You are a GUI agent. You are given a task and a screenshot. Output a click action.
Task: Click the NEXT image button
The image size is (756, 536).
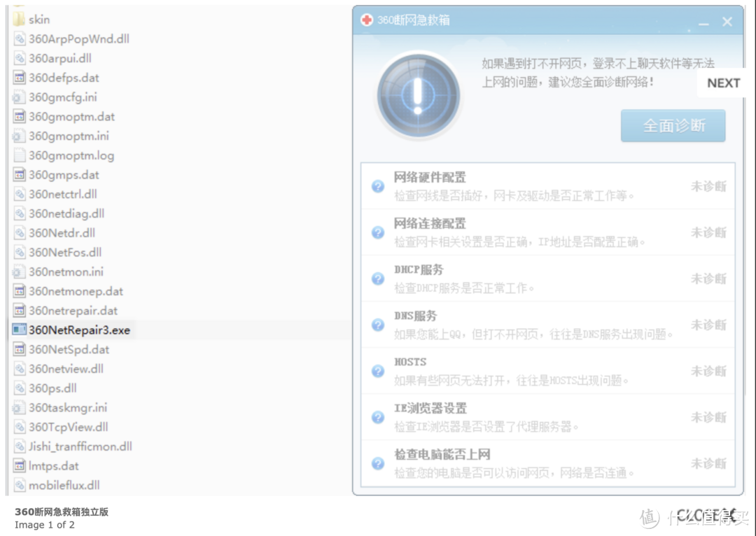coord(723,83)
